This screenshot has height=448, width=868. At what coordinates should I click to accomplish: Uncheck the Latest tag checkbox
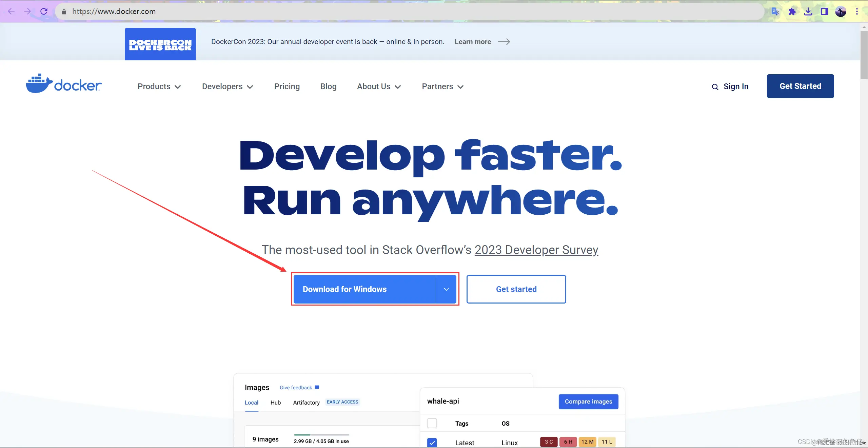click(432, 442)
